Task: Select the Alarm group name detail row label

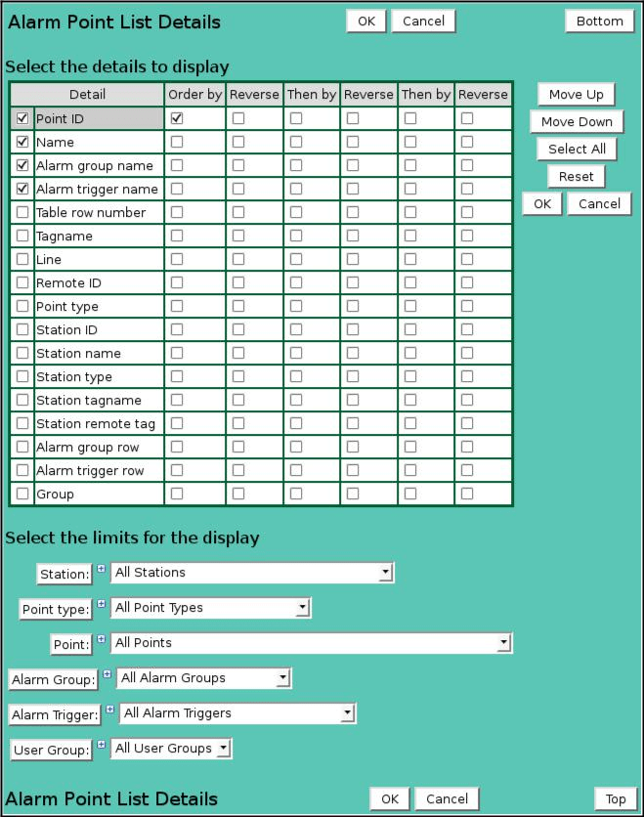Action: [x=95, y=165]
